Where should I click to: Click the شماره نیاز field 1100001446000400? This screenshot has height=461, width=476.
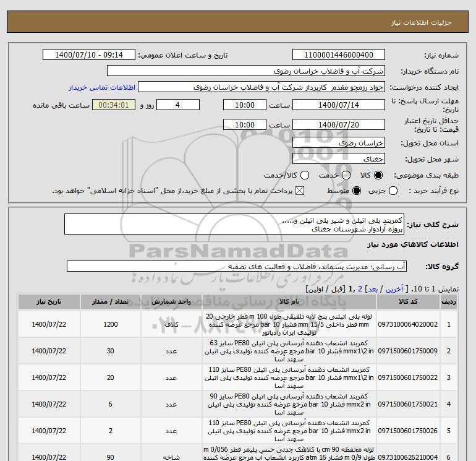point(339,54)
